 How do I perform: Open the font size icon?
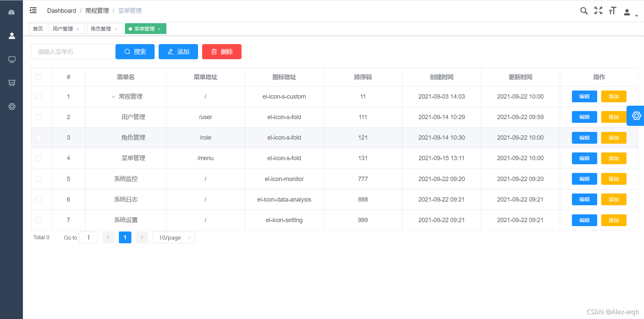tap(612, 10)
